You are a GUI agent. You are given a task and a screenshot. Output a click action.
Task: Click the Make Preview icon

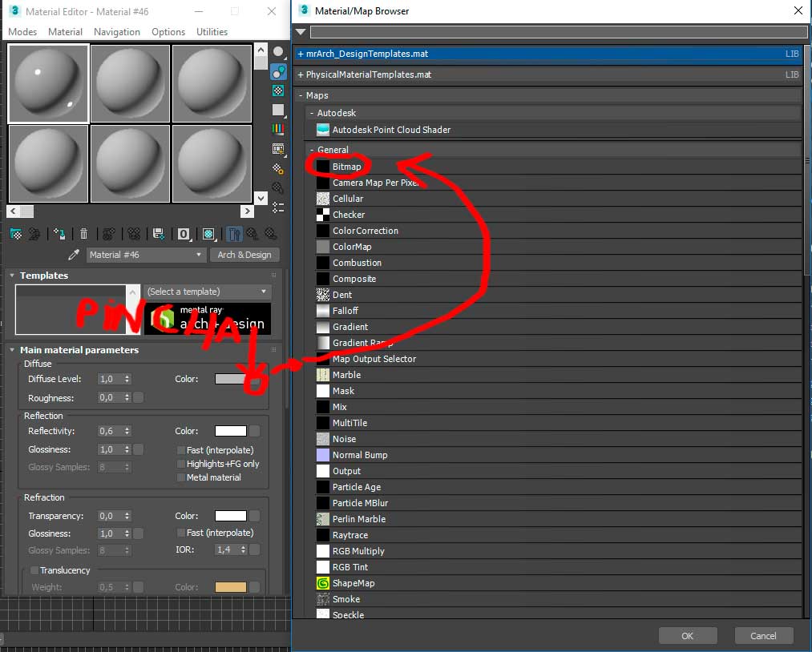[x=279, y=149]
